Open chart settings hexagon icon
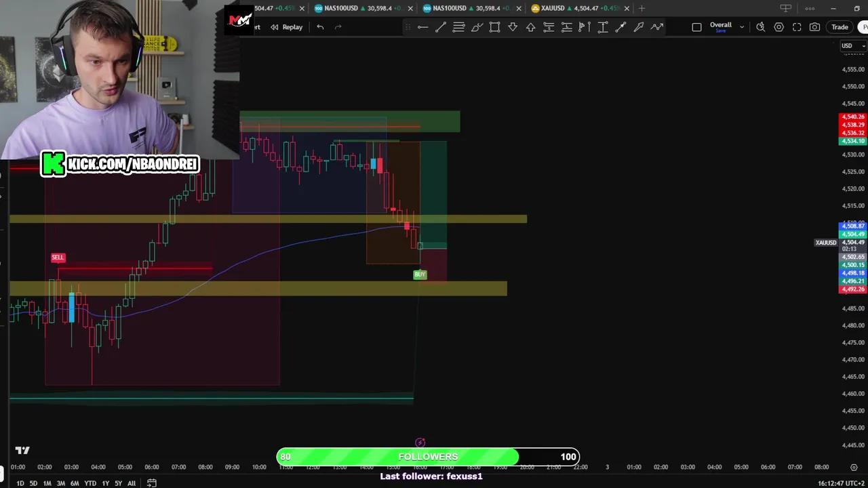Image resolution: width=868 pixels, height=488 pixels. [x=778, y=27]
